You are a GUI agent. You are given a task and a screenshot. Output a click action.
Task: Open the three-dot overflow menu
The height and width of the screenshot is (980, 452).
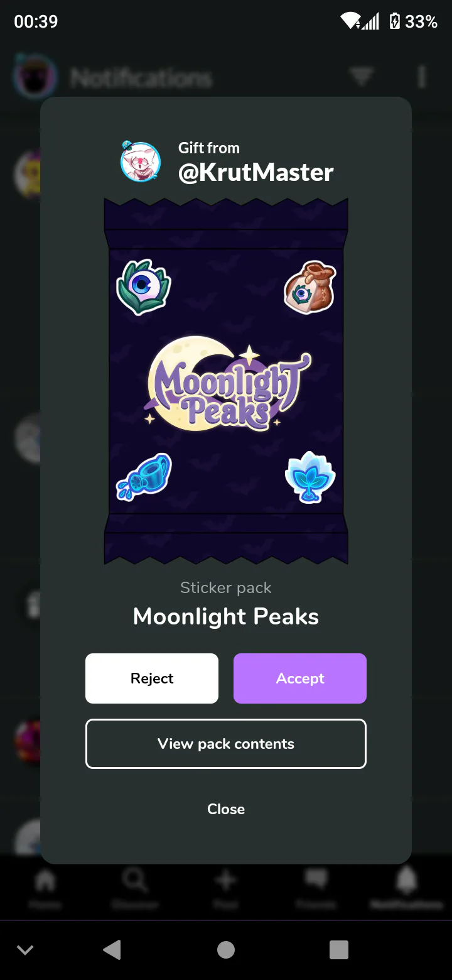[x=421, y=77]
